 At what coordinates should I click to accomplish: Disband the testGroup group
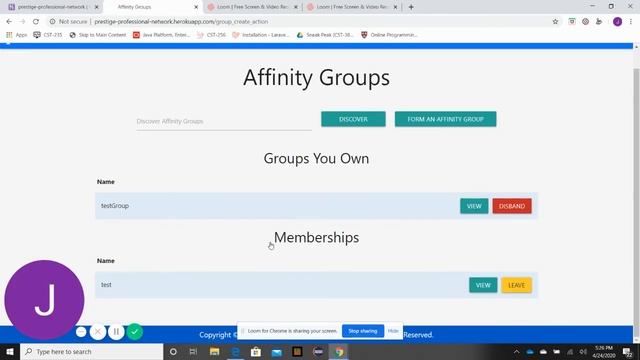coord(512,206)
